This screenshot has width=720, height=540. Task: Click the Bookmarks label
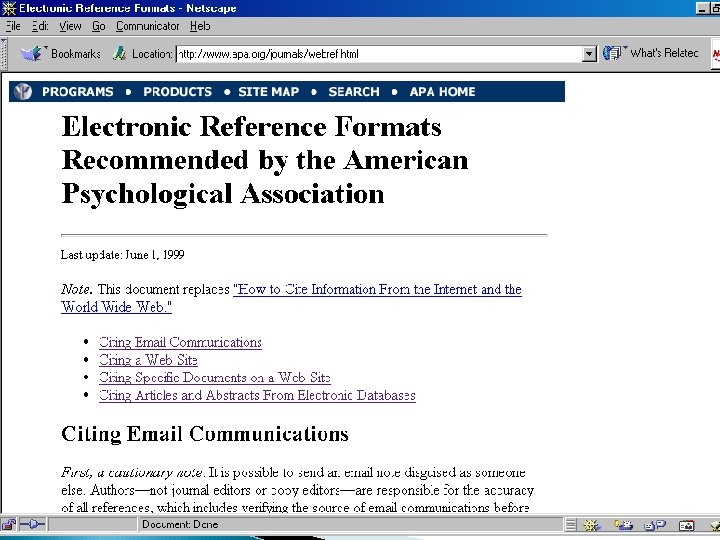click(x=76, y=54)
